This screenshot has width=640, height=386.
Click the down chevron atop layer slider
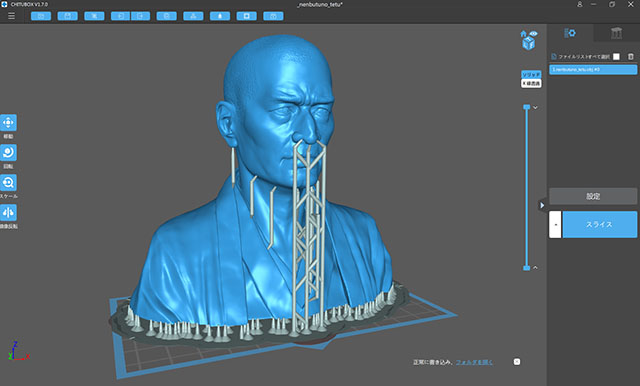pos(535,108)
